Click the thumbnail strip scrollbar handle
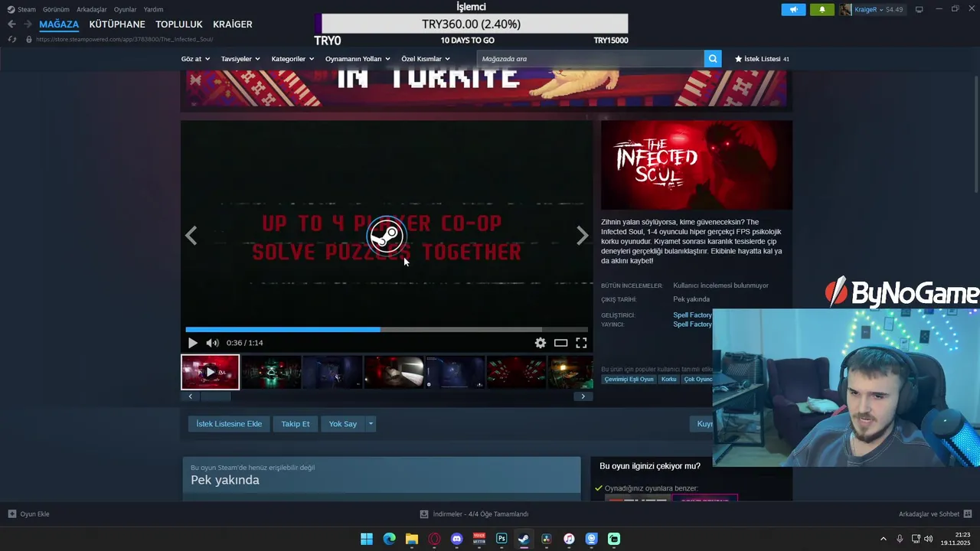 [x=215, y=396]
